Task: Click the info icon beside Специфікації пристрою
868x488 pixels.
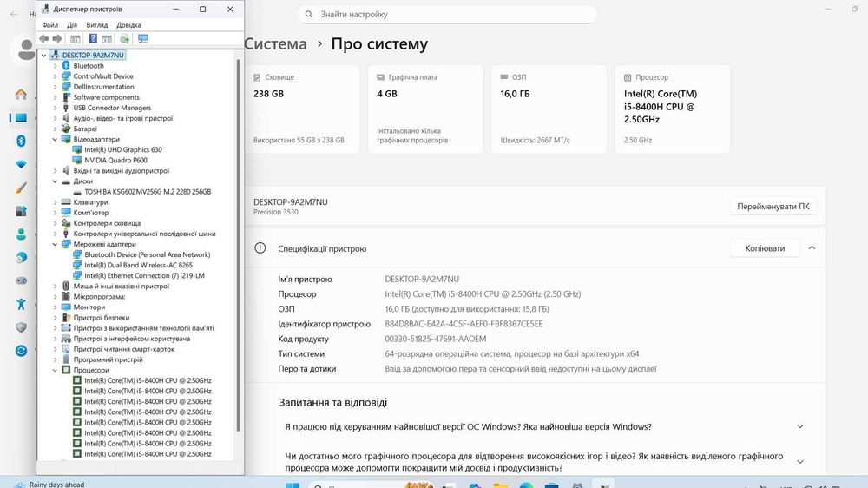Action: point(260,248)
